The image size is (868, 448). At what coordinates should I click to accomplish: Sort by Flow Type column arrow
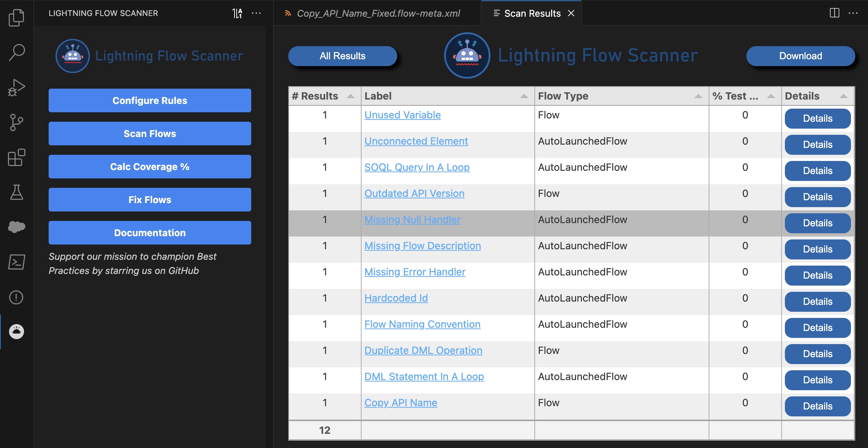698,96
